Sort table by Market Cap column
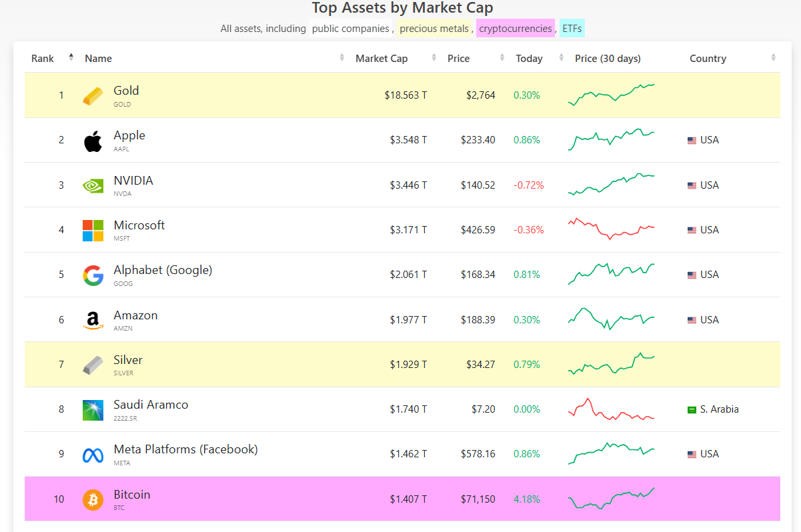 coord(381,59)
